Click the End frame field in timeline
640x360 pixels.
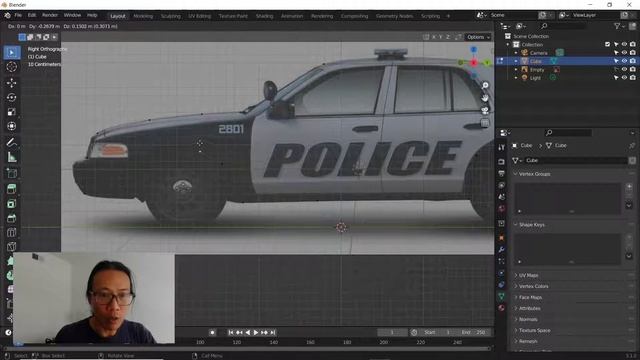coord(473,332)
